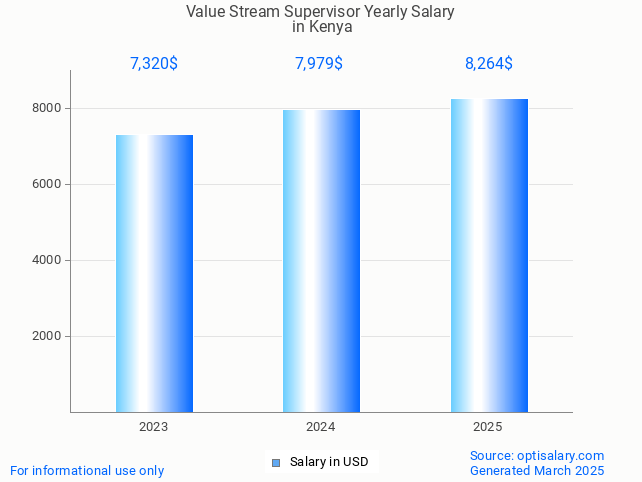Viewport: 642px width, 482px height.
Task: Click the 8000 y-axis tick label
Action: [47, 108]
